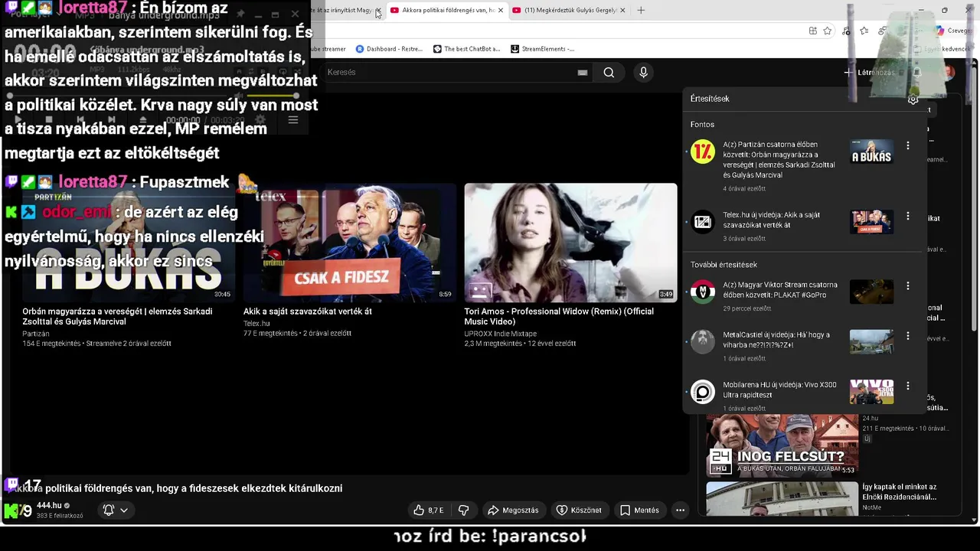
Task: Start voice search with the microphone icon
Action: 643,72
